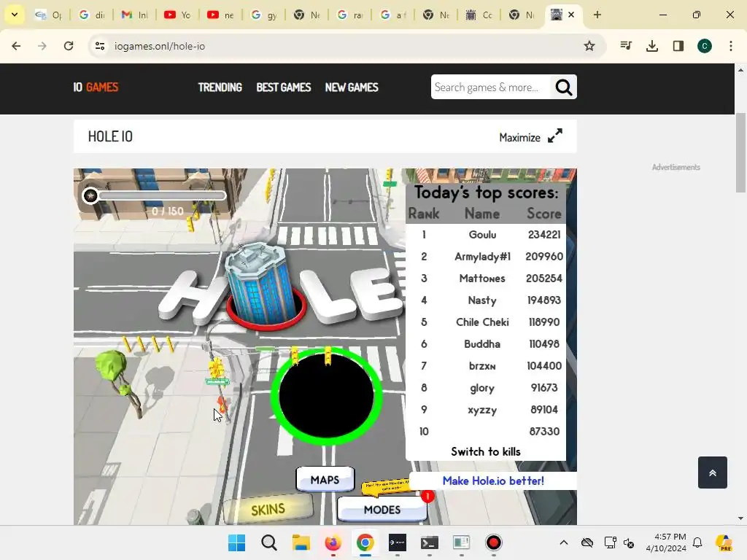Open the SKINS button in the game

click(268, 510)
